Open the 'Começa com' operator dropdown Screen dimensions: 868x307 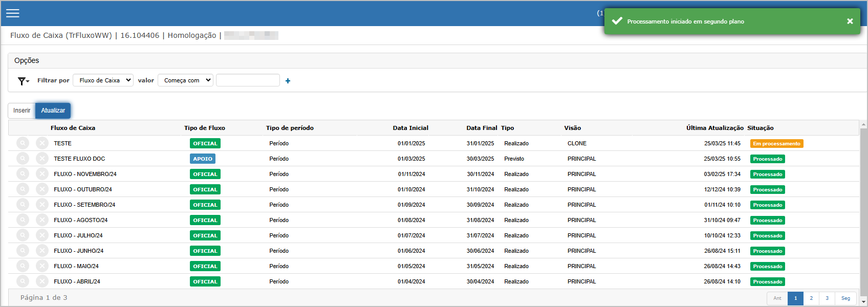[185, 80]
